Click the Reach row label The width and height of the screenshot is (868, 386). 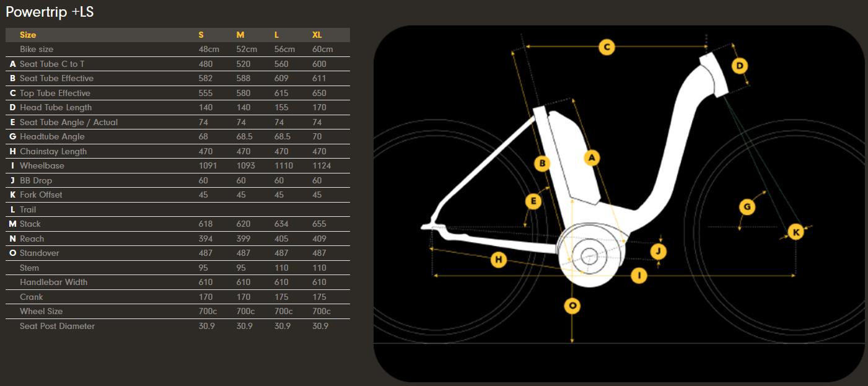(32, 239)
